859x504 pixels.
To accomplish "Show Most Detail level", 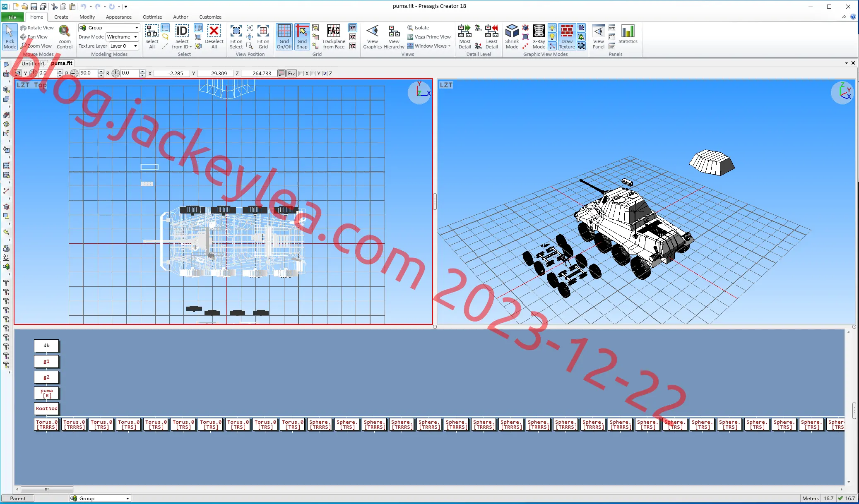I will click(x=465, y=37).
